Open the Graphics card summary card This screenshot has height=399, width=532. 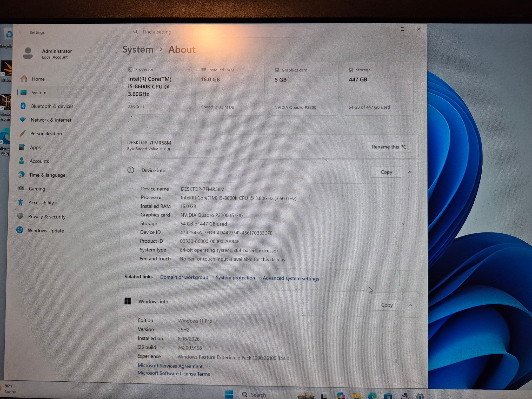coord(303,89)
